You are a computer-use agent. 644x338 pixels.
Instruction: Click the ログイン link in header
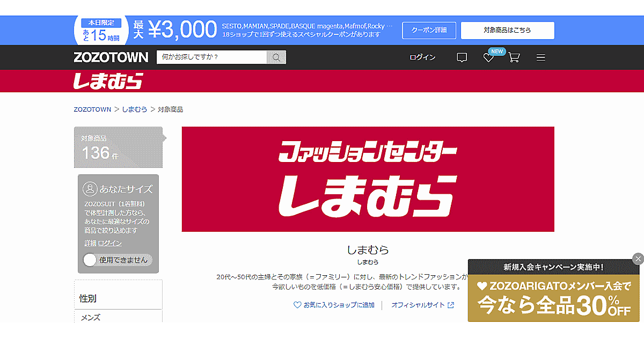[422, 57]
